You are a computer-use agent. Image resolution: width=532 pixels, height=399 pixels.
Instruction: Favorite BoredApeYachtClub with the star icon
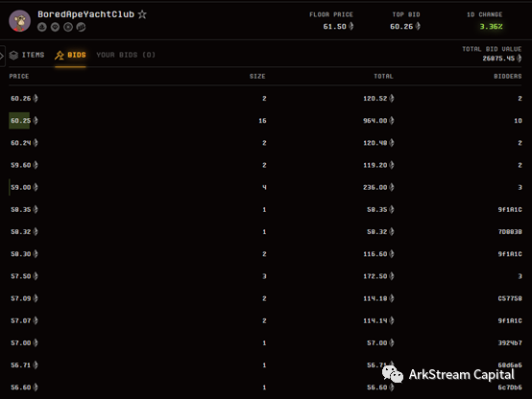142,14
